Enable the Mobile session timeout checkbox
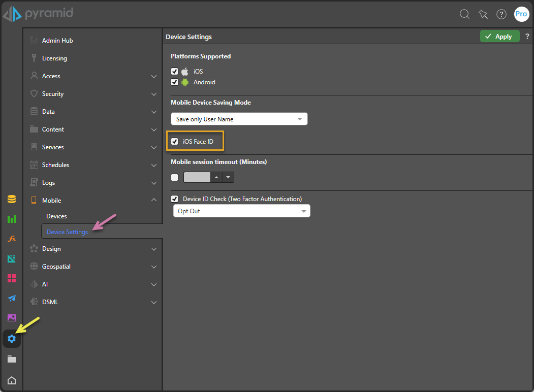Screen dimensions: 534x392 pyautogui.click(x=175, y=177)
